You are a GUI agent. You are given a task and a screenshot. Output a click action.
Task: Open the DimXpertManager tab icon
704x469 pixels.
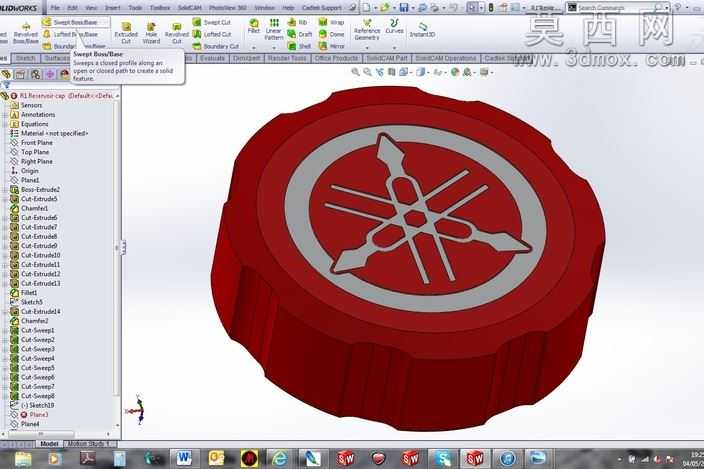(x=50, y=74)
